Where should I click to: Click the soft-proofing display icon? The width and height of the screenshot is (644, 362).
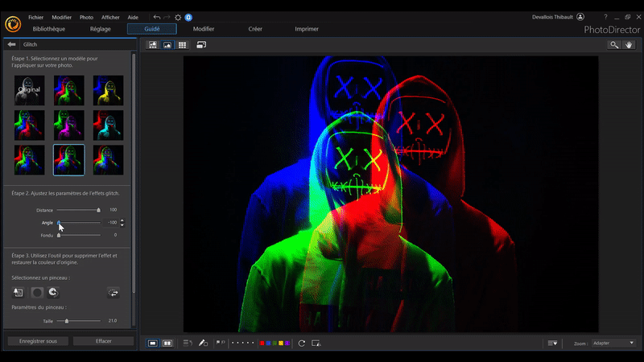pyautogui.click(x=316, y=343)
